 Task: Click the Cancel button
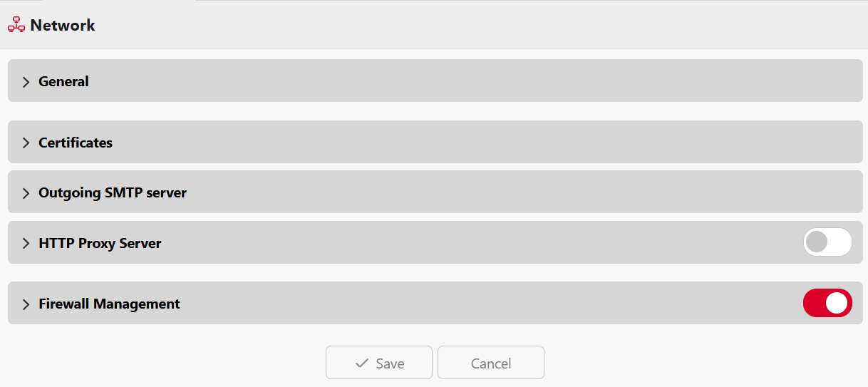click(491, 363)
